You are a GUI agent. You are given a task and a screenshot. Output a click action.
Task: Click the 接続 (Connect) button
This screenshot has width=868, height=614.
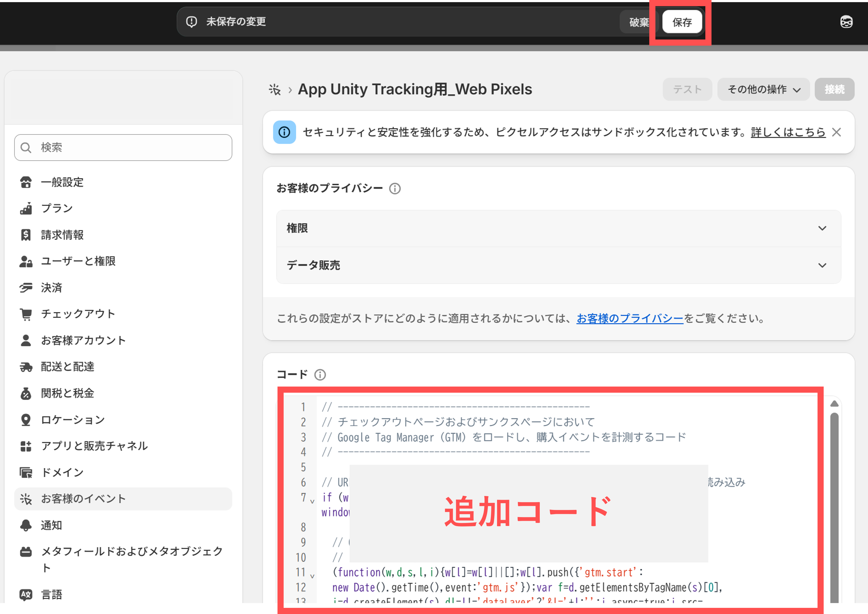point(834,89)
